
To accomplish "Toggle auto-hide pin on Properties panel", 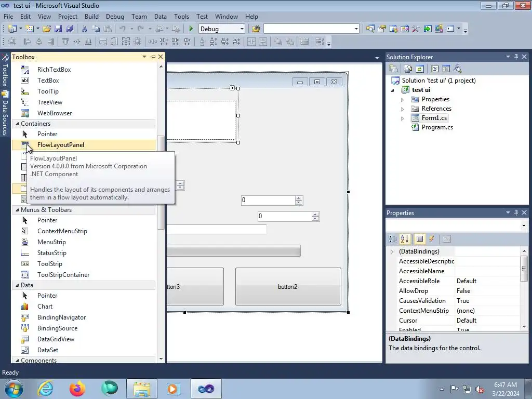I will pyautogui.click(x=516, y=212).
